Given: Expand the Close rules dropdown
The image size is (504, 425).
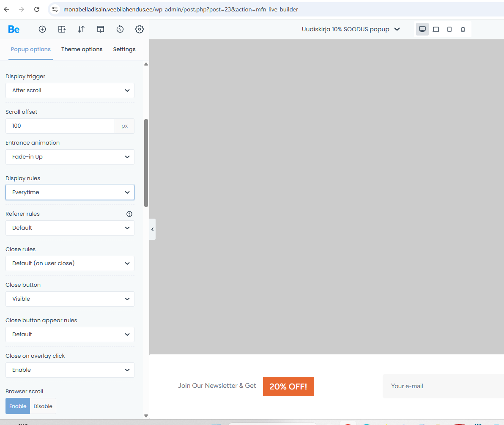Looking at the screenshot, I should click(x=70, y=263).
